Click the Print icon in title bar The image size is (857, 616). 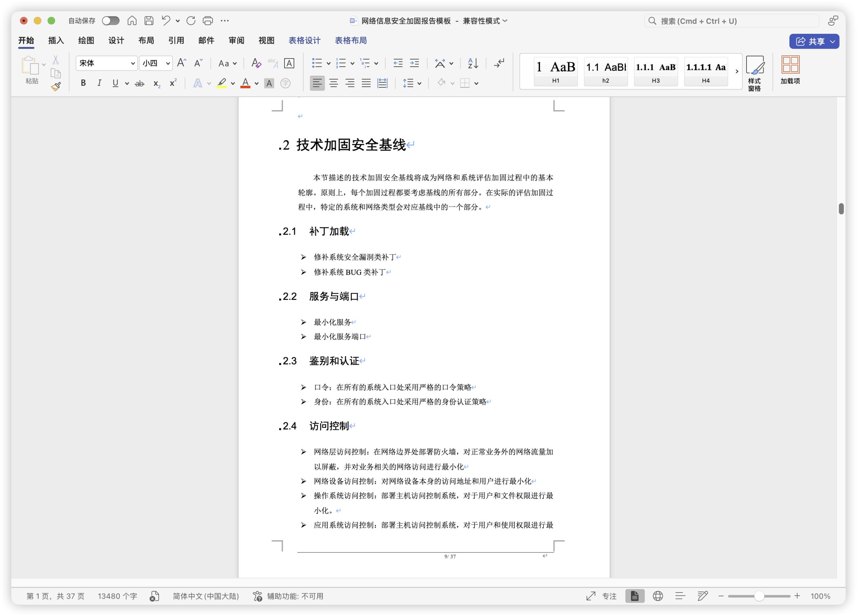208,21
